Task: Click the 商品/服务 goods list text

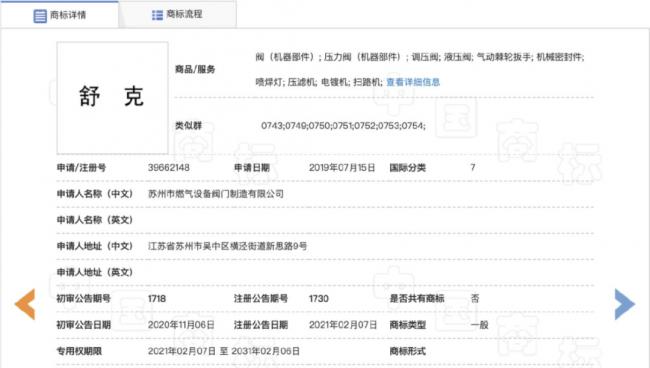Action: tap(420, 69)
